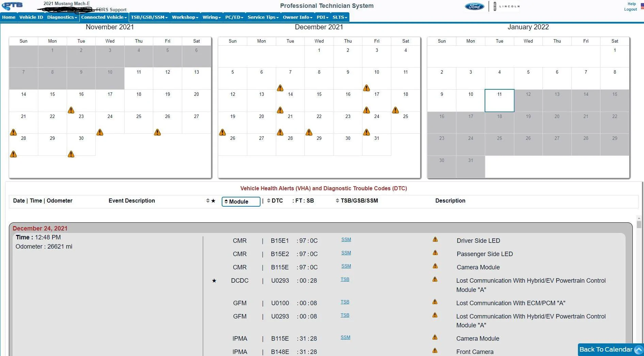
Task: Sort the list by DTC column
Action: coord(275,201)
